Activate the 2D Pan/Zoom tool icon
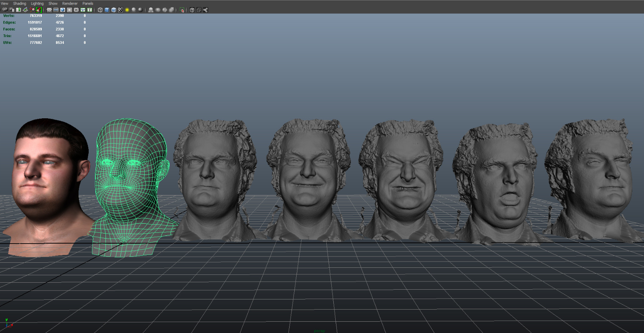Image resolution: width=644 pixels, height=333 pixels. pyautogui.click(x=32, y=10)
